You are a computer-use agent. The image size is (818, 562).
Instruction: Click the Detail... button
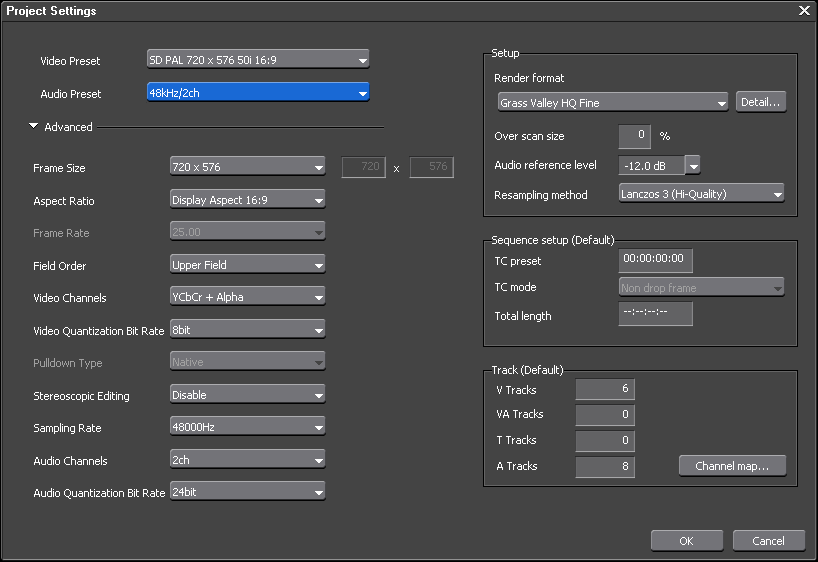761,102
